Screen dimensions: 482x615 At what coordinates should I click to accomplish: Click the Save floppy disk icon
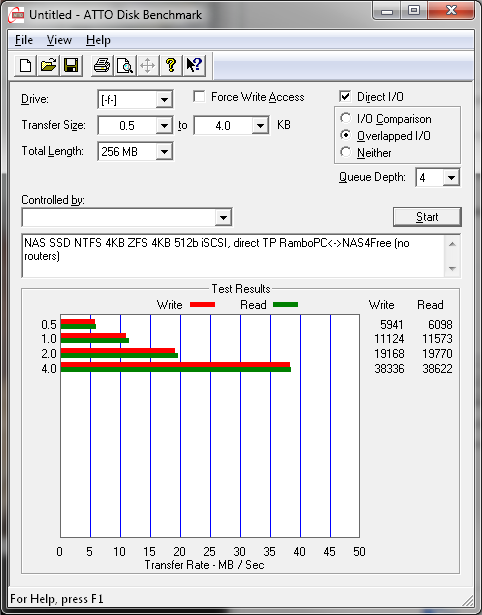pyautogui.click(x=71, y=65)
